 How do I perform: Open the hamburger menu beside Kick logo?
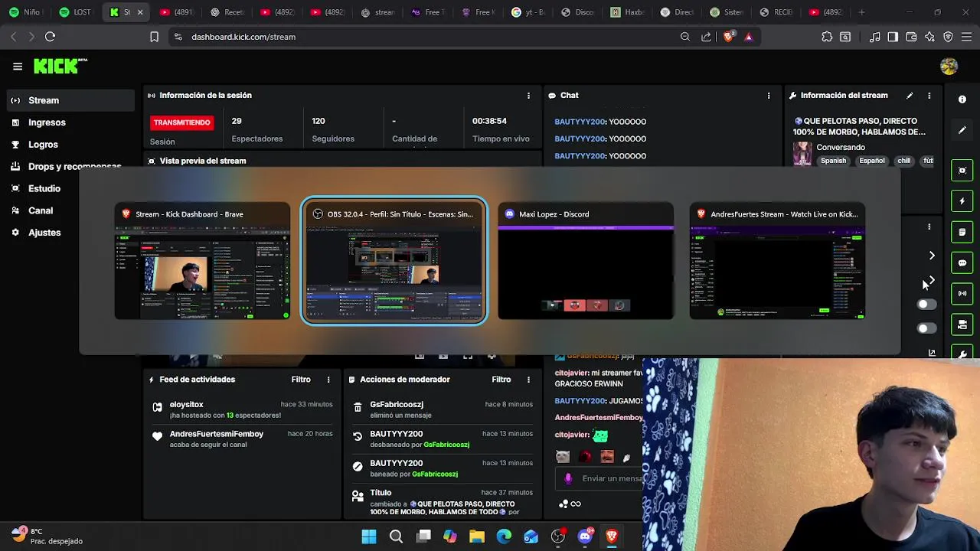(18, 67)
